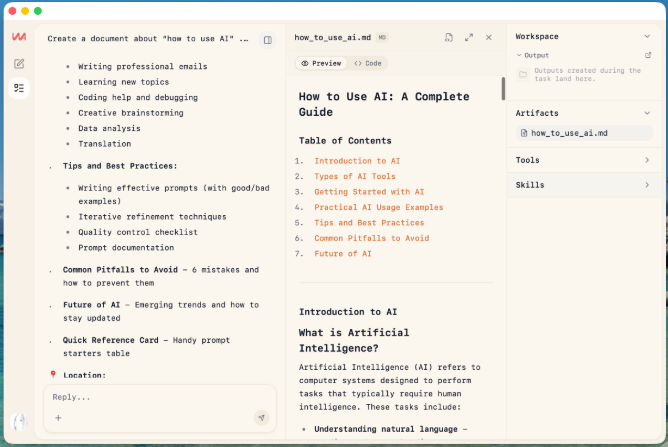
Task: Switch to the Preview tab
Action: 321,63
